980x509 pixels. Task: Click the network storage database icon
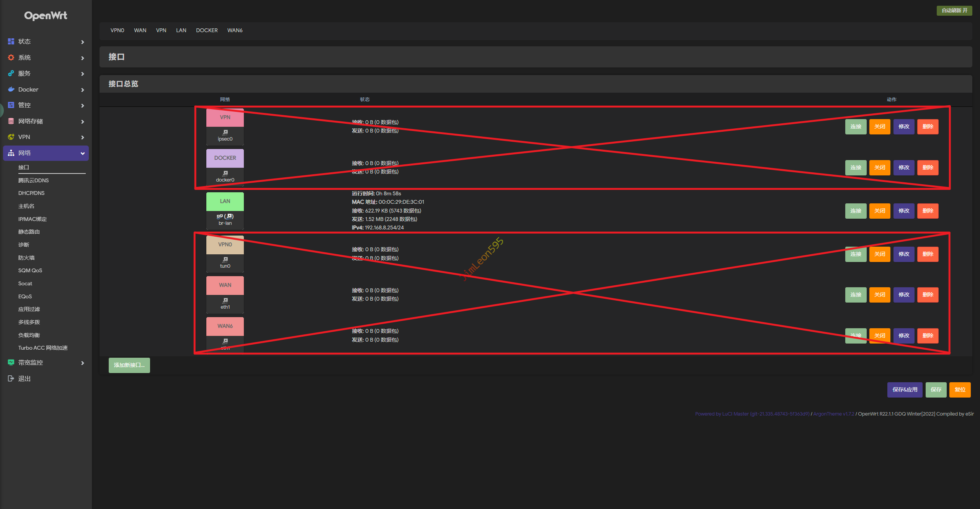click(x=11, y=121)
